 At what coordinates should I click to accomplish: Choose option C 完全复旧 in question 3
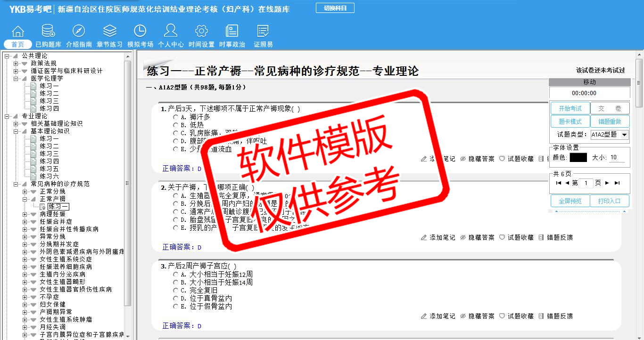pos(176,291)
